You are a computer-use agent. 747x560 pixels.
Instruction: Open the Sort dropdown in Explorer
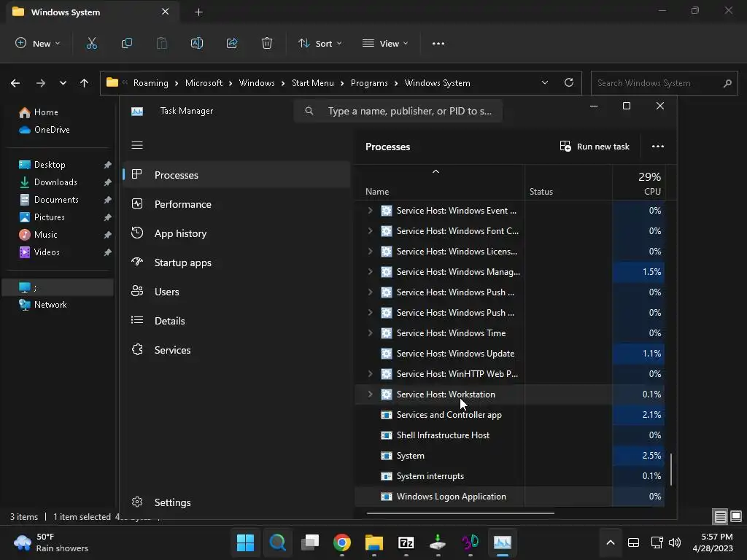pyautogui.click(x=320, y=43)
